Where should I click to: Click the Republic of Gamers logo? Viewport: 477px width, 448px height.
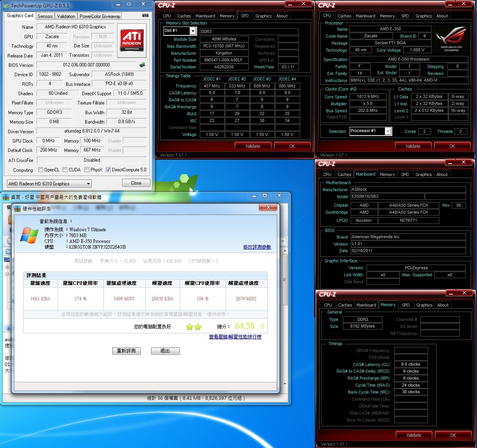pyautogui.click(x=451, y=39)
